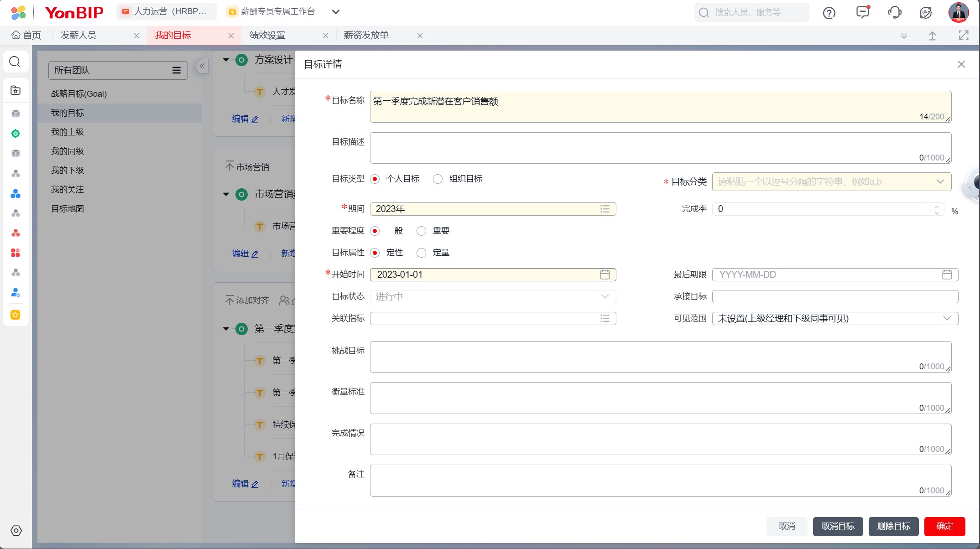The width and height of the screenshot is (980, 549).
Task: Select 定性 attribute radio button
Action: click(375, 253)
